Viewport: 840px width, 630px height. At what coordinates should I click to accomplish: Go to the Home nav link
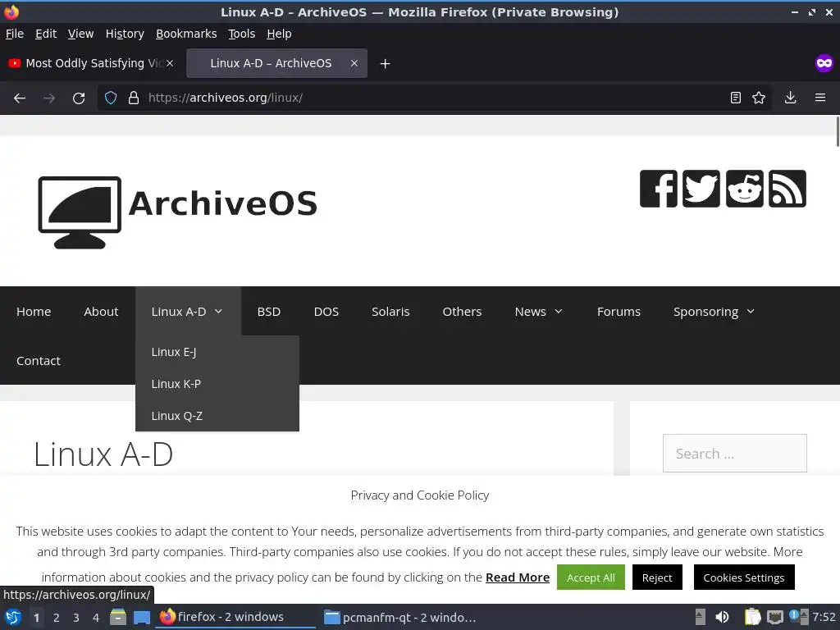point(34,311)
